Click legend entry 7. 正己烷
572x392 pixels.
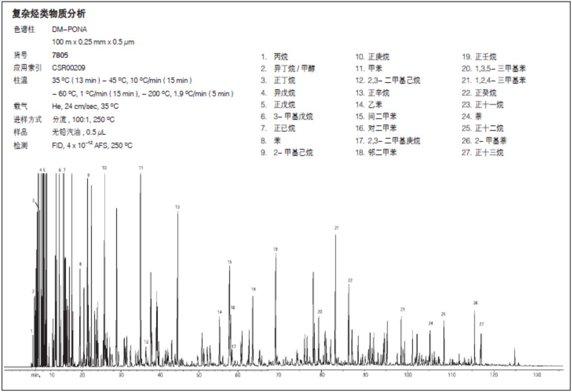278,128
